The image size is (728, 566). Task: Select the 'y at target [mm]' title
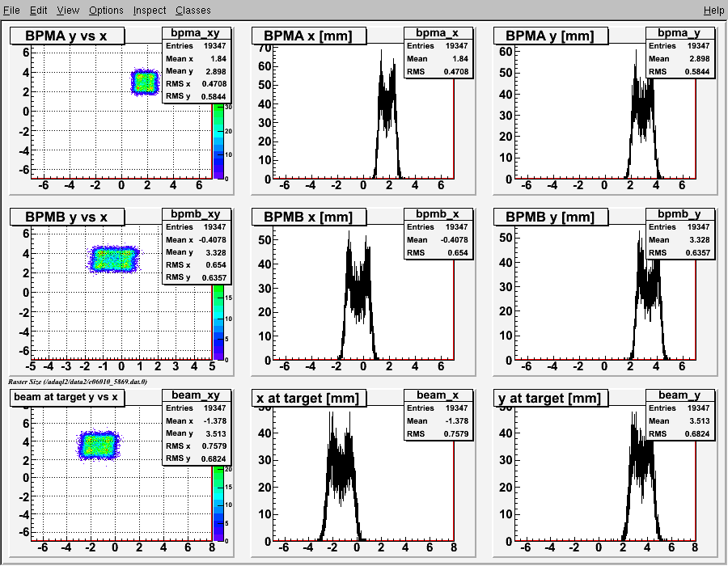pos(551,398)
